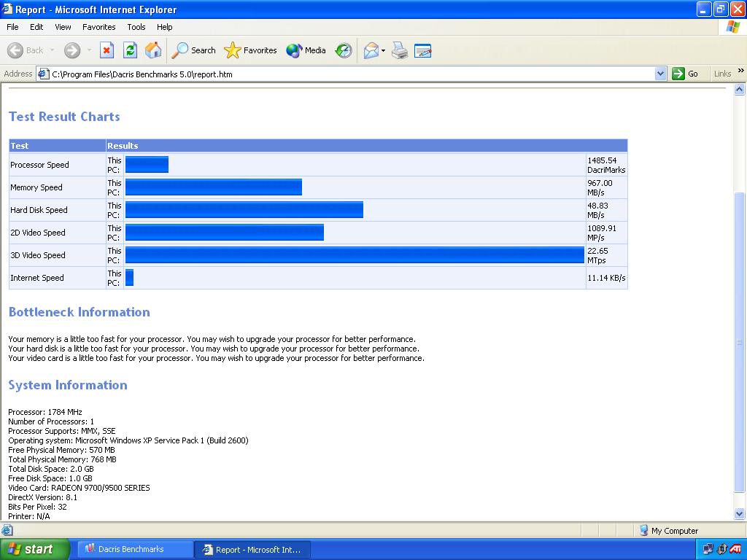The image size is (747, 560).
Task: Click the Windows flag logo throbber
Action: [732, 27]
